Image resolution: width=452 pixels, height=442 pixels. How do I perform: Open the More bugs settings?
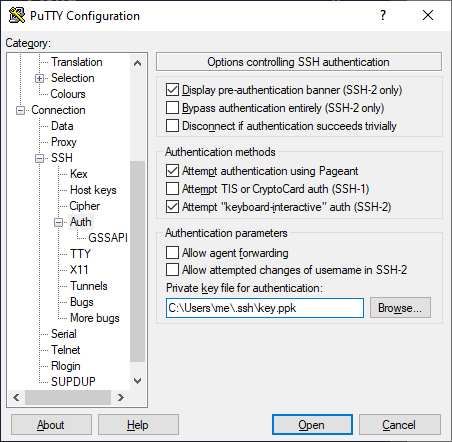click(95, 318)
